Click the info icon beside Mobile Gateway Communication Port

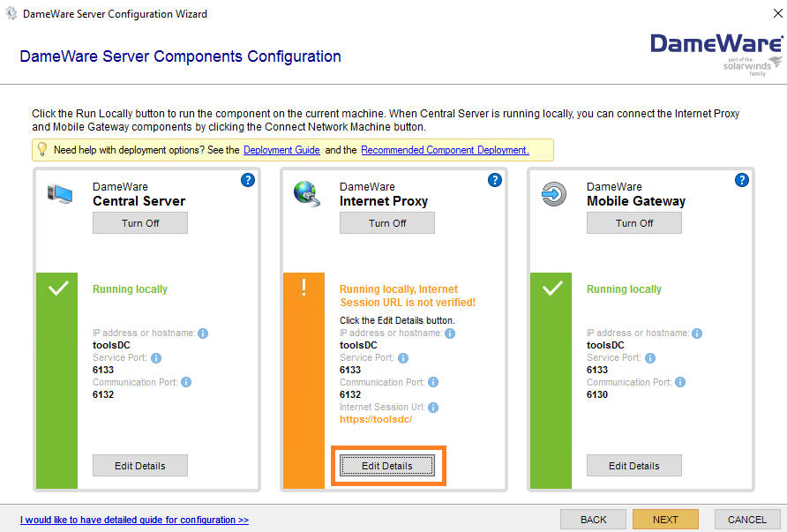[x=679, y=382]
